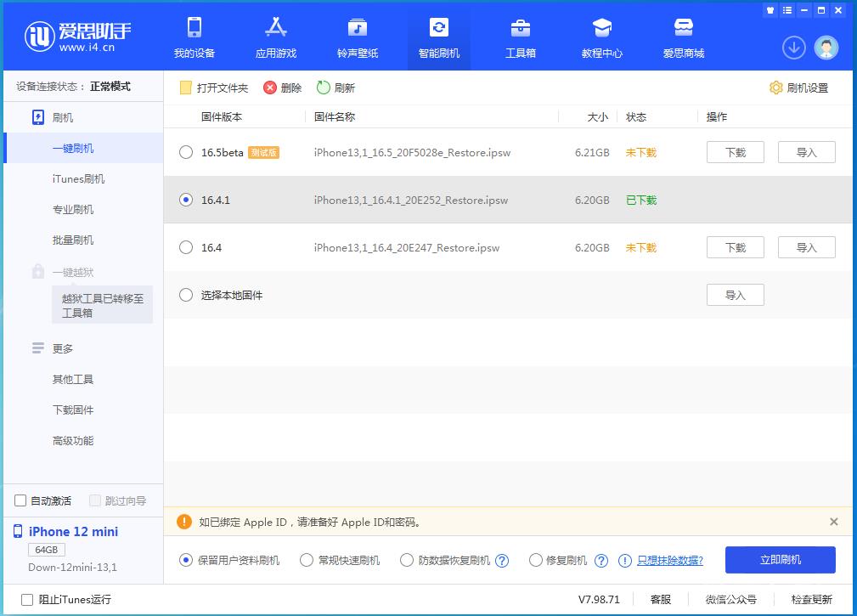Image resolution: width=857 pixels, height=616 pixels.
Task: Click the download manager arrow icon
Action: pos(794,48)
